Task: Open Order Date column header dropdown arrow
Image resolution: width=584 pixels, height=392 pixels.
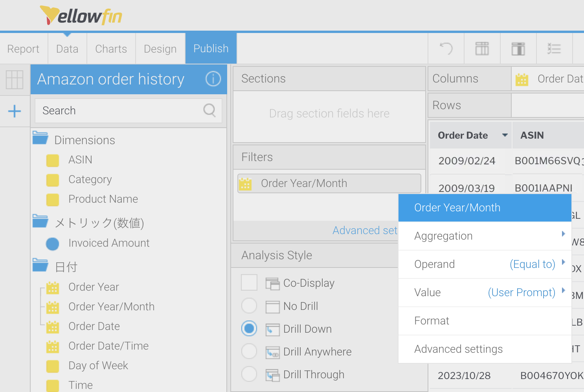Action: click(x=505, y=135)
